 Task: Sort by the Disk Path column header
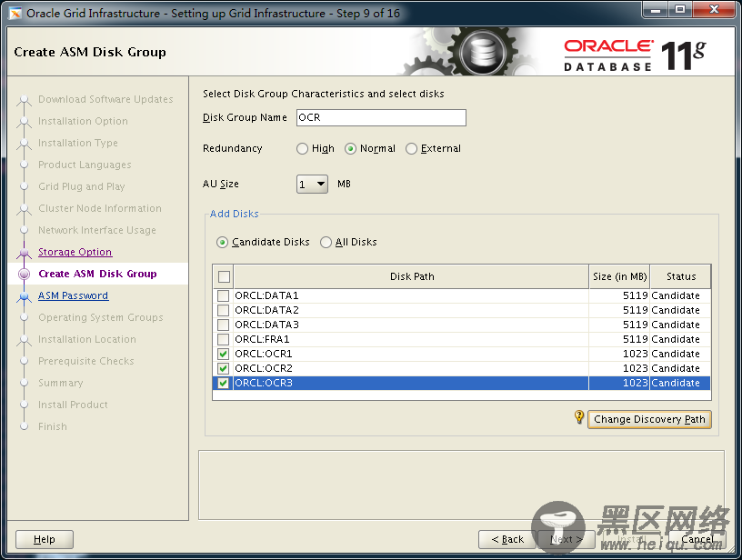(412, 276)
